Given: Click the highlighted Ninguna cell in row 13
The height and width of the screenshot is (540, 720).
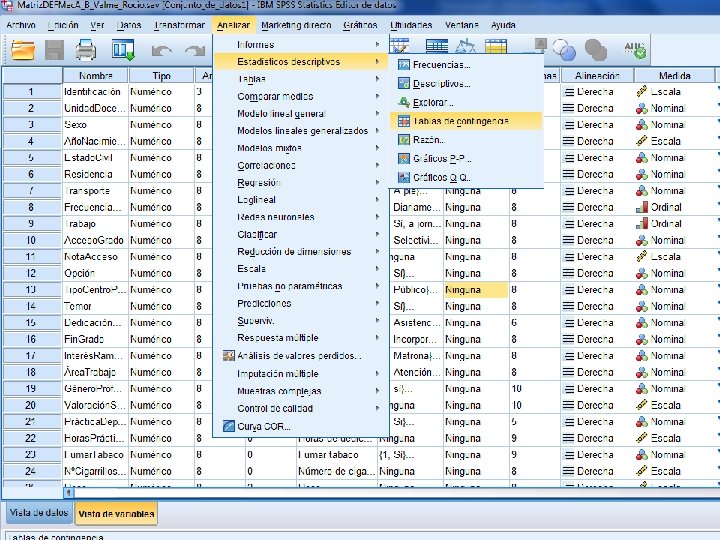Looking at the screenshot, I should pos(476,290).
